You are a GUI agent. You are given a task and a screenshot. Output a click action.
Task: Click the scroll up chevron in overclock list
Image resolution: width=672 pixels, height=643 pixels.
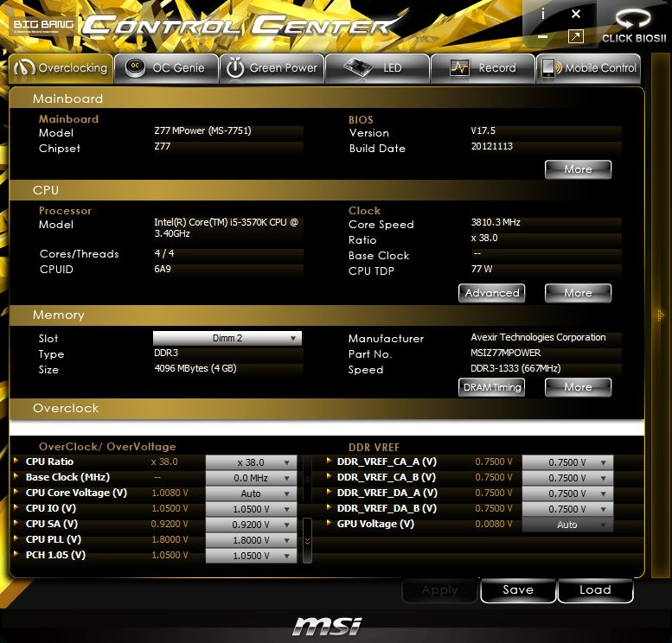307,479
